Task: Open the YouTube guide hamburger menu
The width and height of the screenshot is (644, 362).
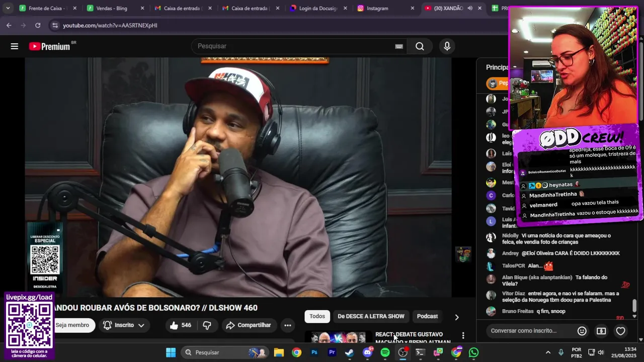Action: tap(14, 46)
